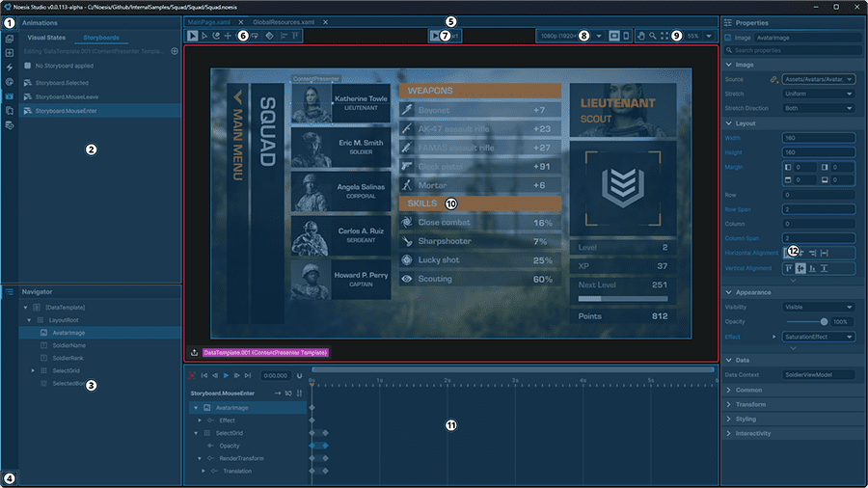
Task: Adjust the Opacity slider handle
Action: click(x=824, y=321)
